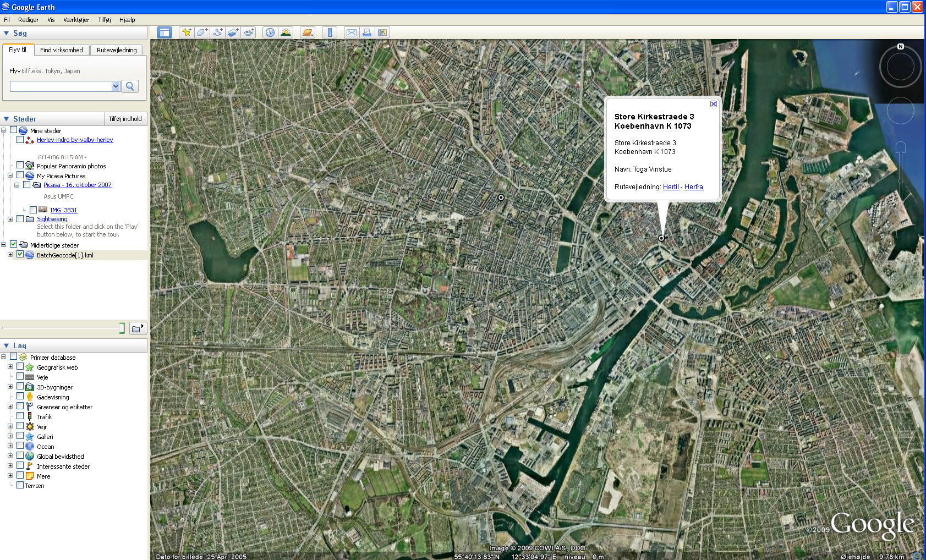Open the historical imagery clock icon

point(270,32)
